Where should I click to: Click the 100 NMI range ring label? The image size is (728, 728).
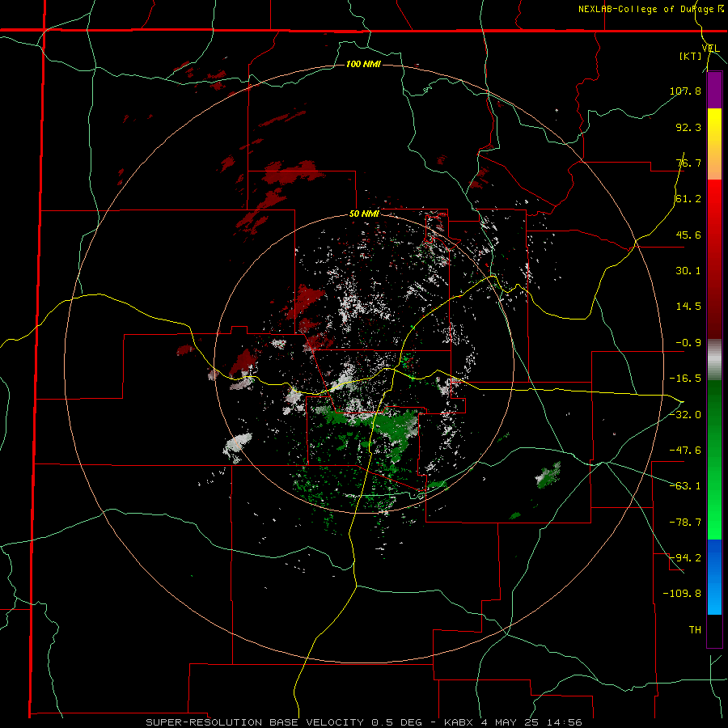(363, 64)
